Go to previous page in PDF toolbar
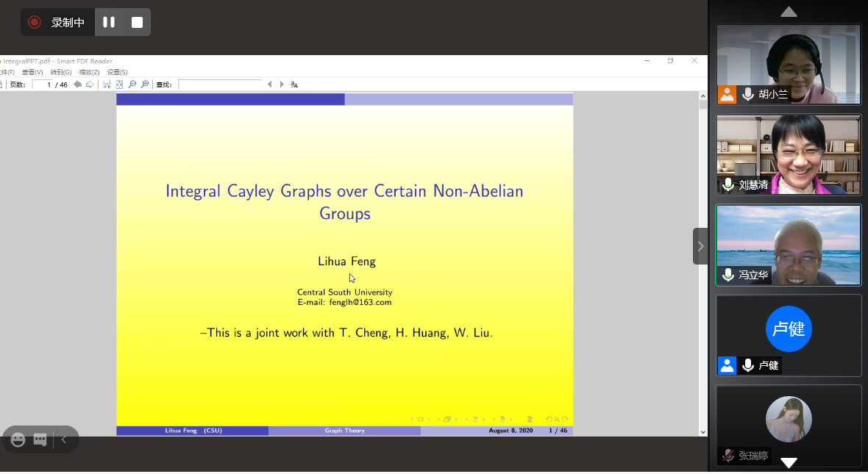This screenshot has height=474, width=868. pos(78,85)
